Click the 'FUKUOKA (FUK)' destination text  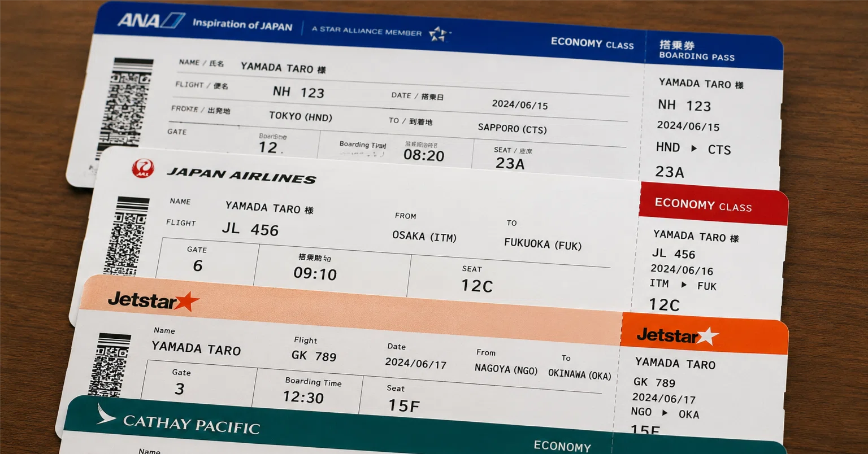(x=543, y=244)
